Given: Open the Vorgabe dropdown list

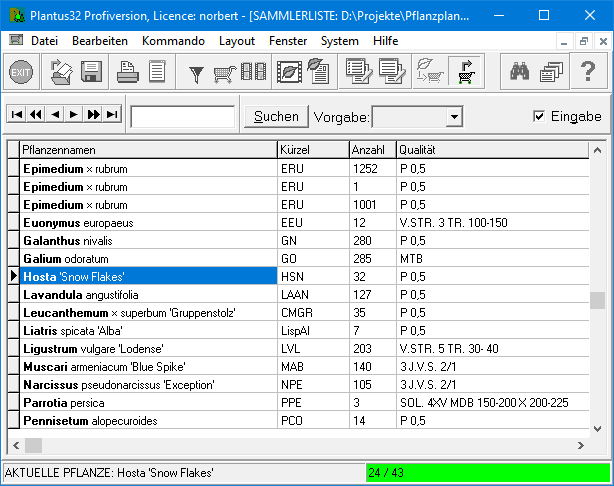Looking at the screenshot, I should click(454, 117).
